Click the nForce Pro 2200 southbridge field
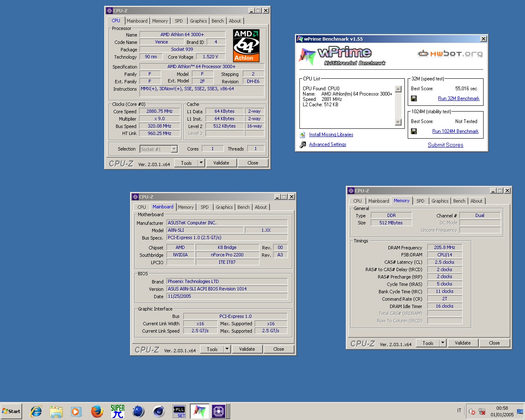 tap(227, 255)
